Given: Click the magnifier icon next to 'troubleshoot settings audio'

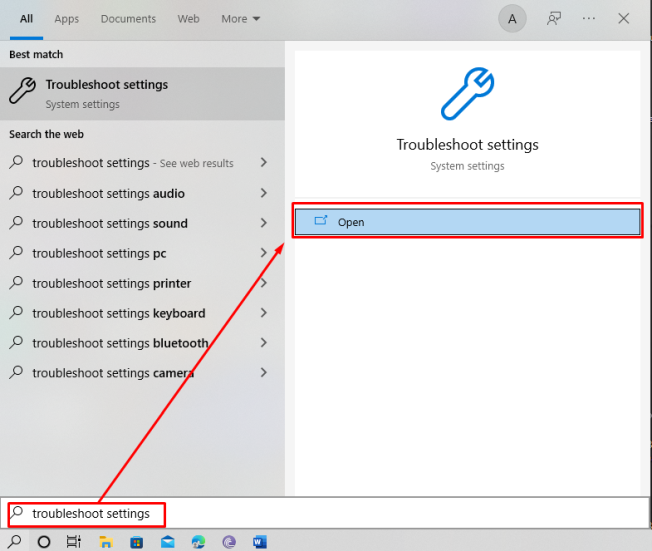Looking at the screenshot, I should click(x=16, y=193).
